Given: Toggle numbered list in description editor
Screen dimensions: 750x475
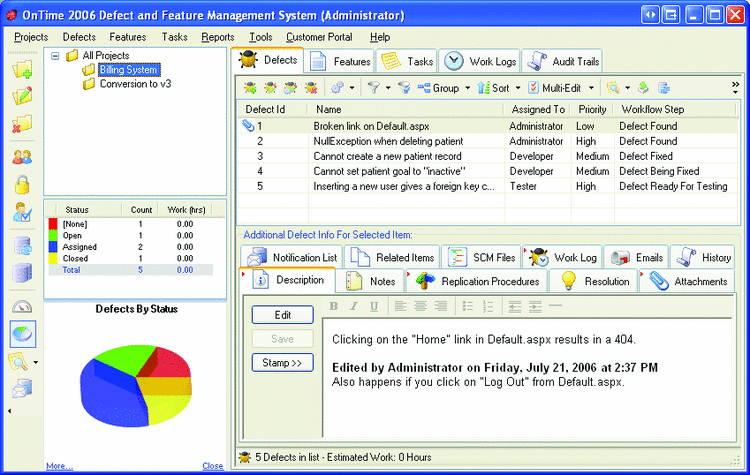Looking at the screenshot, I should click(488, 306).
